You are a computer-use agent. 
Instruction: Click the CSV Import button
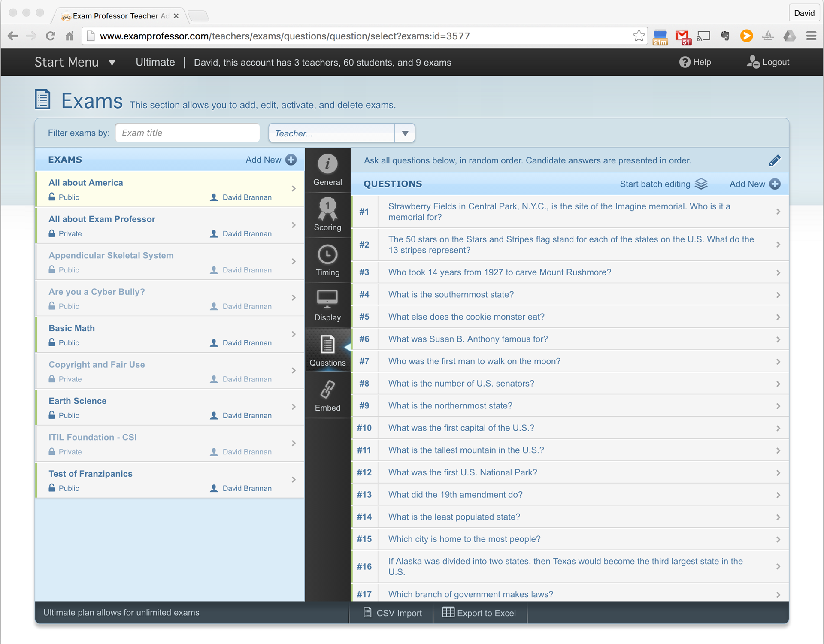(x=392, y=613)
